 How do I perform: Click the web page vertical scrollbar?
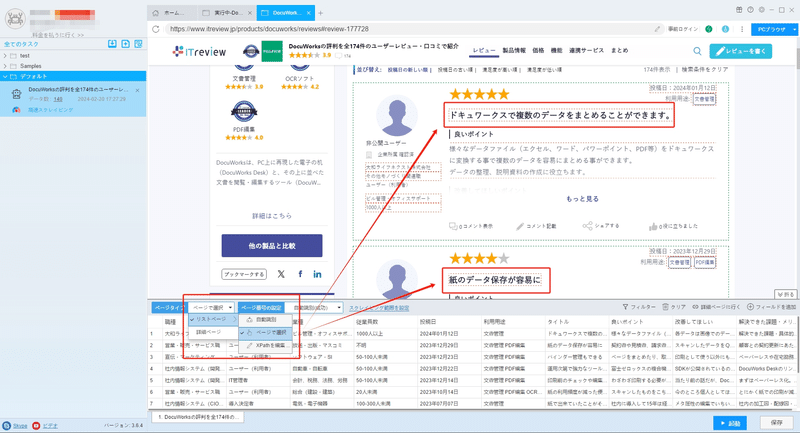click(797, 59)
